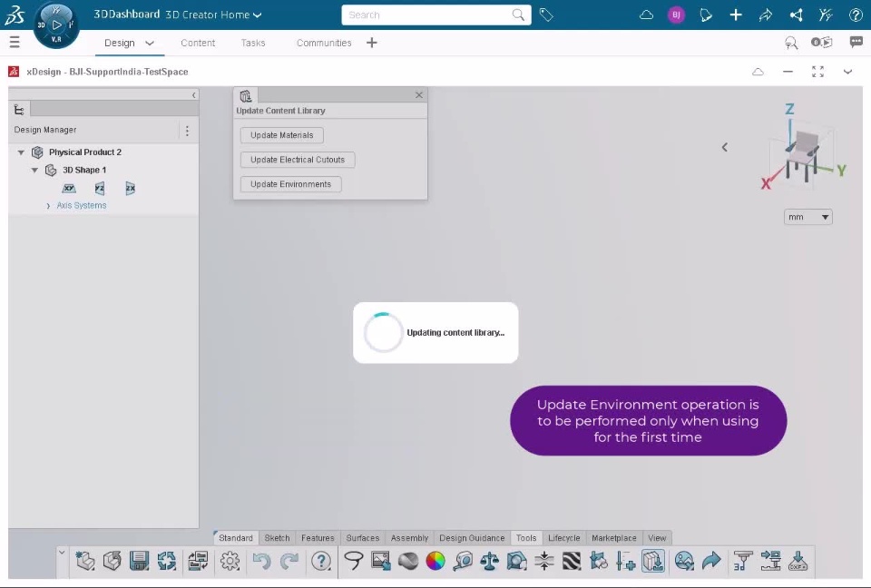
Task: Select the ZX plane icon
Action: point(130,189)
